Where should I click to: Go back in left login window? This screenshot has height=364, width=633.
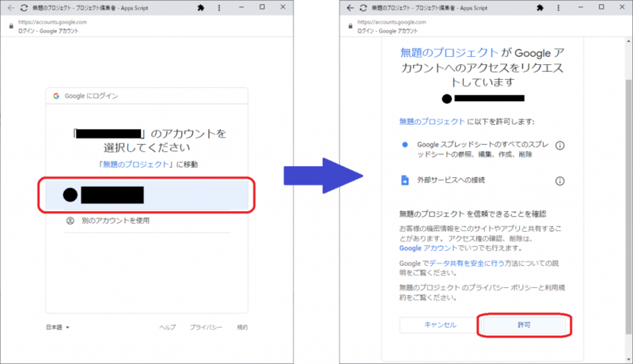tap(11, 8)
